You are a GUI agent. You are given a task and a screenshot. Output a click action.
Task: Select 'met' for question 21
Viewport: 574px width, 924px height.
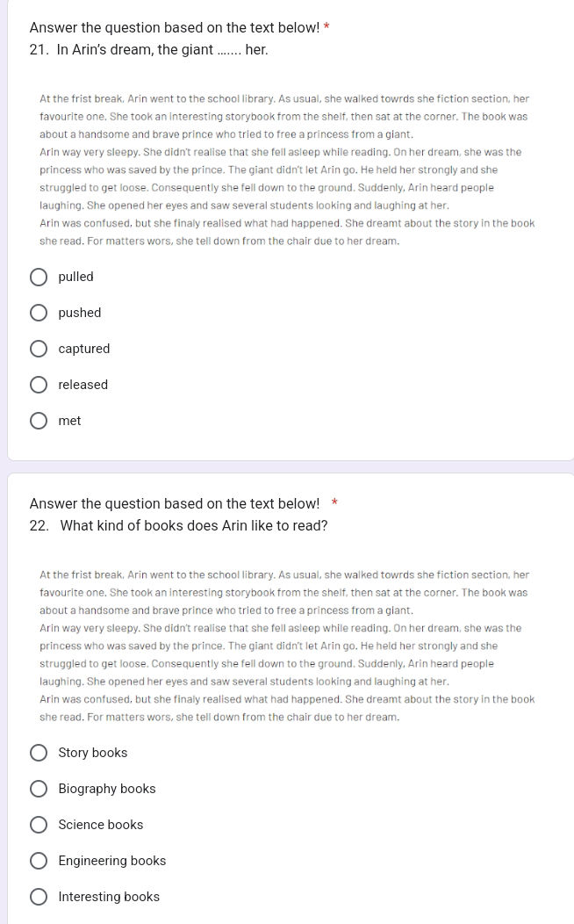click(39, 421)
